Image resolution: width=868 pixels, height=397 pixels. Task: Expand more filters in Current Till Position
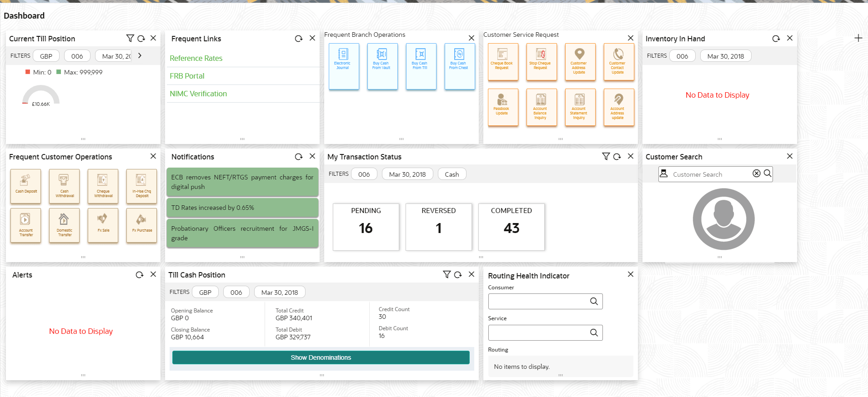coord(140,56)
